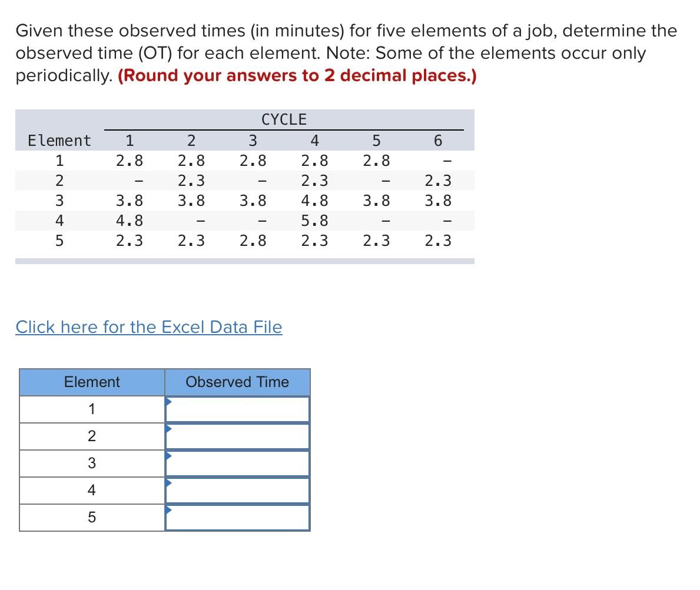Open the Excel Data File link
The width and height of the screenshot is (700, 590).
coord(148,327)
